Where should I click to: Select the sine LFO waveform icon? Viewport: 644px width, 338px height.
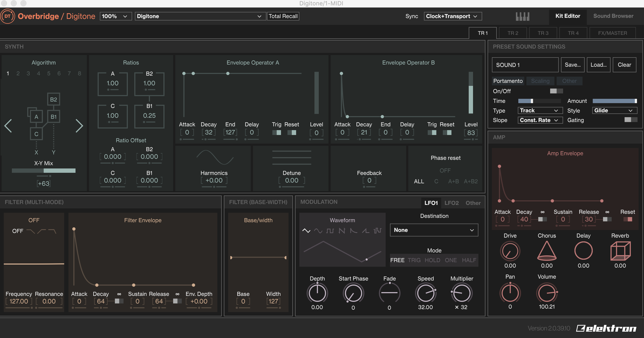[318, 231]
